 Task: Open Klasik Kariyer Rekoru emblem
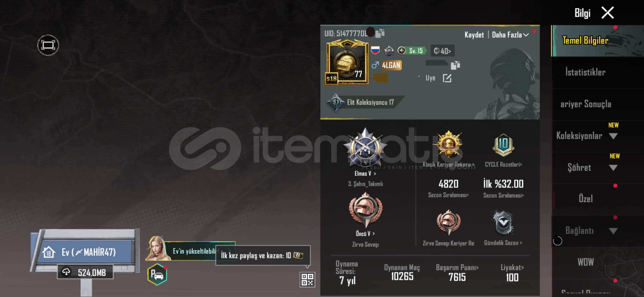click(x=449, y=149)
